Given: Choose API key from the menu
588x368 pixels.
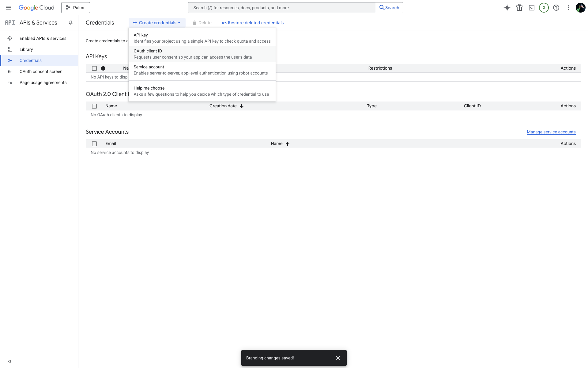Looking at the screenshot, I should (202, 38).
